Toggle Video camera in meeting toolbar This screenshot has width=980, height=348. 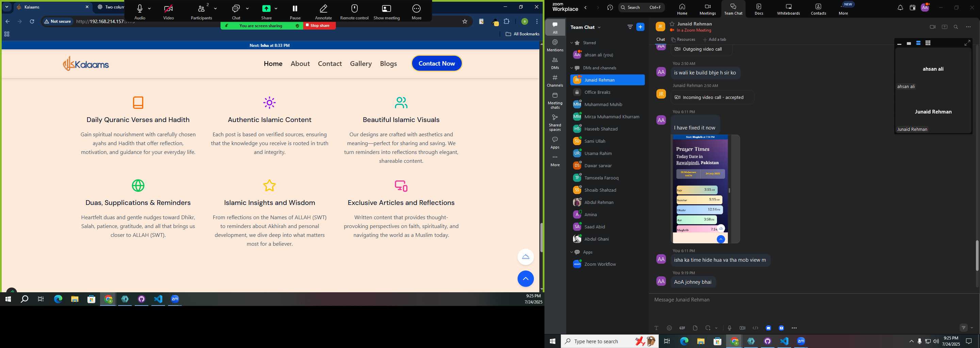tap(168, 12)
